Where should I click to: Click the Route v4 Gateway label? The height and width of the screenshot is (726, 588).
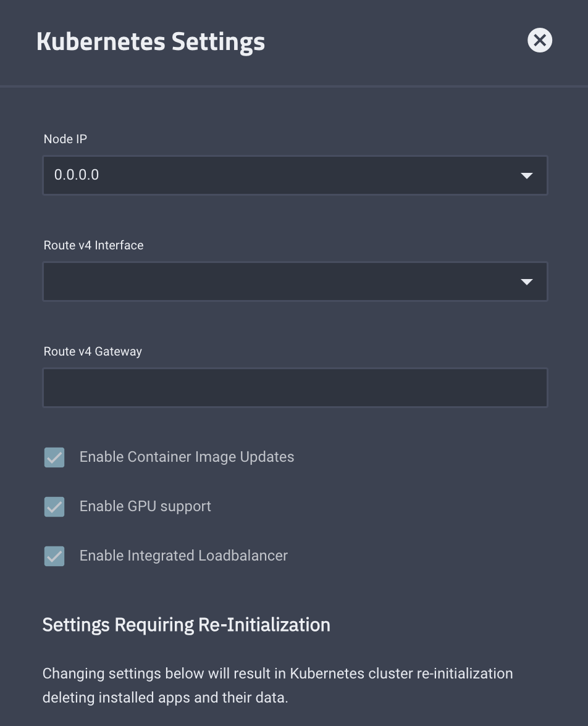(93, 351)
